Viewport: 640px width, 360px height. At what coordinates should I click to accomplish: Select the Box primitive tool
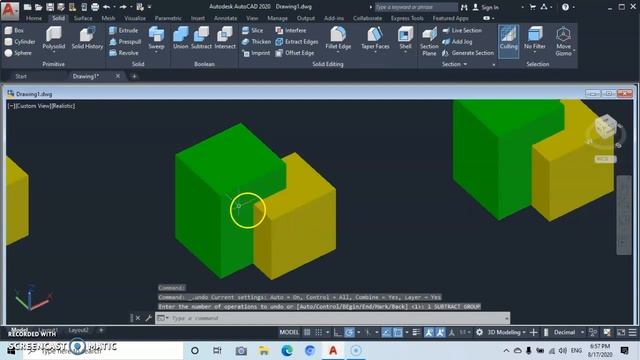14,30
